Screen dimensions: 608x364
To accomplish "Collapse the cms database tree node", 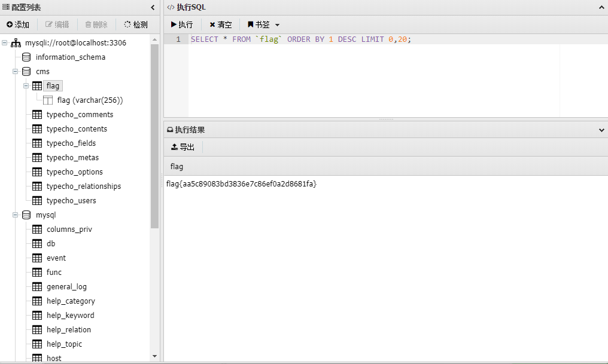I will pos(15,71).
